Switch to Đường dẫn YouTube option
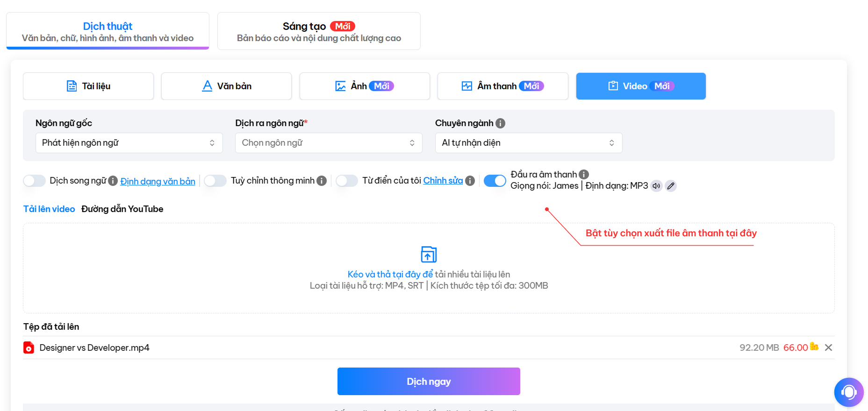Viewport: 868px width, 411px height. tap(122, 209)
